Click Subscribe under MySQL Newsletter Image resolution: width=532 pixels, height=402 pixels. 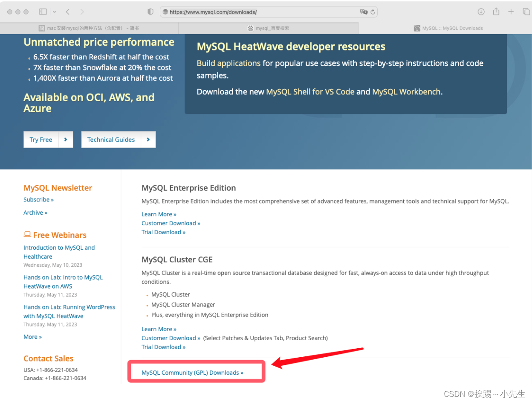point(38,199)
